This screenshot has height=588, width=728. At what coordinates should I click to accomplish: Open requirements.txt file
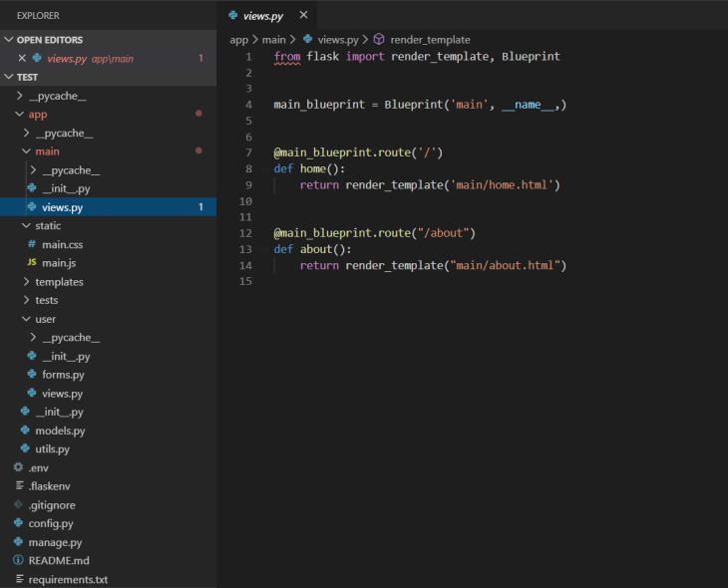(68, 579)
